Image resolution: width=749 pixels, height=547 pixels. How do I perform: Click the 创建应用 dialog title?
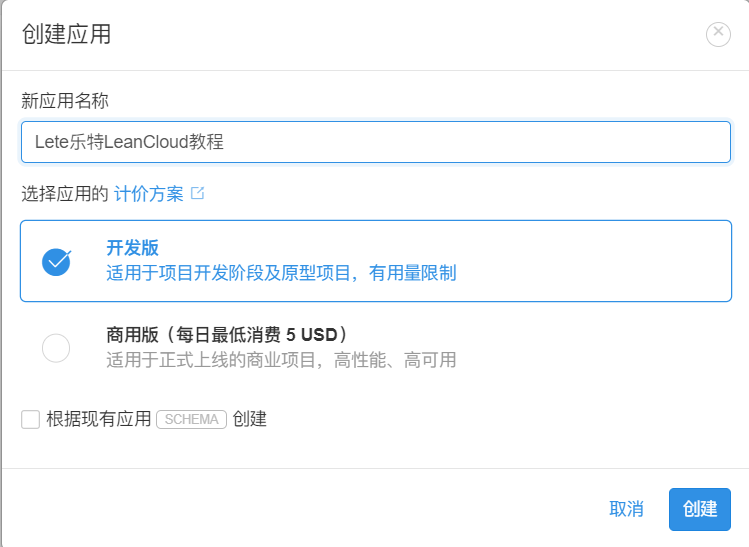coord(66,35)
